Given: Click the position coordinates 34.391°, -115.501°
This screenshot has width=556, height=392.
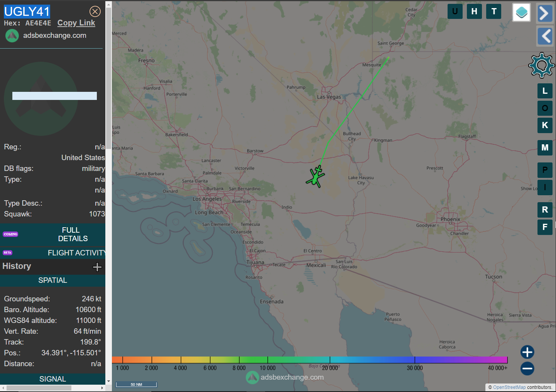Looking at the screenshot, I should click(x=71, y=353).
